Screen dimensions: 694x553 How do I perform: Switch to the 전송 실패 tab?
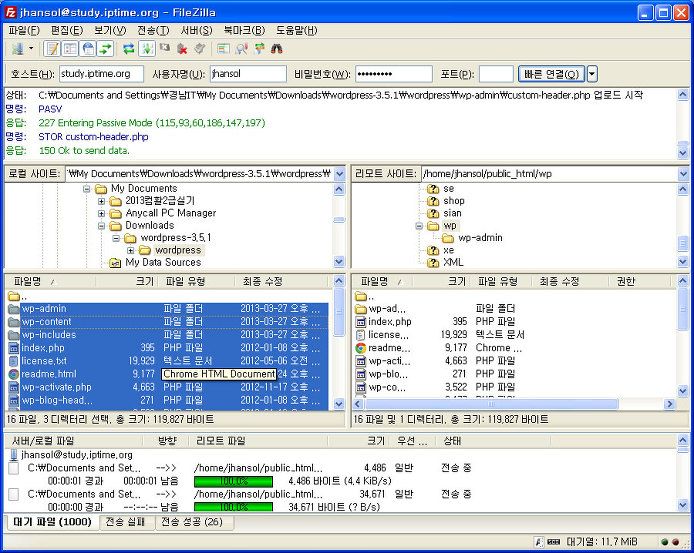[x=125, y=522]
